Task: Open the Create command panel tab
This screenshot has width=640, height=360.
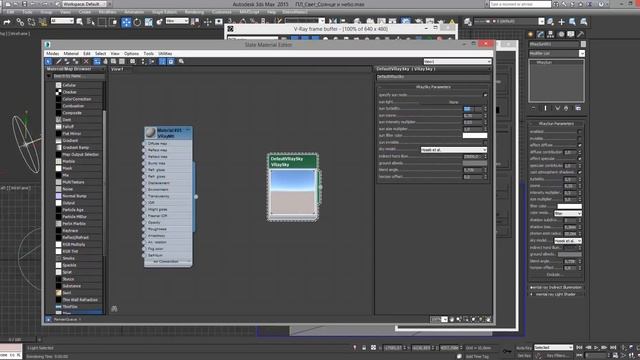Action: tap(531, 34)
